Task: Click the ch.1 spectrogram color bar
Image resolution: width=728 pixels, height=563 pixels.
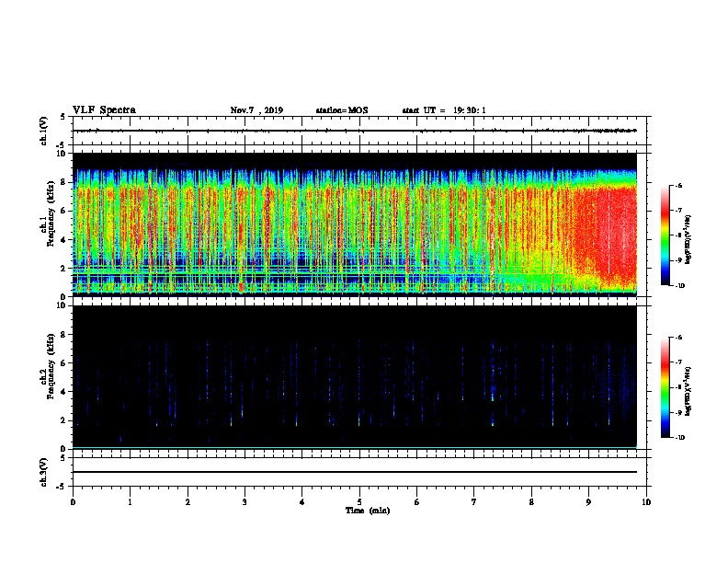Action: click(665, 236)
